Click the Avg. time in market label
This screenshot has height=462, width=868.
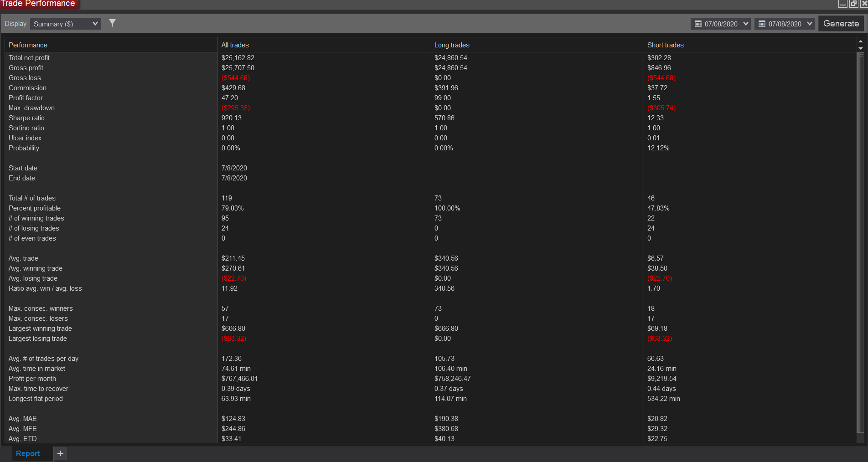point(37,369)
